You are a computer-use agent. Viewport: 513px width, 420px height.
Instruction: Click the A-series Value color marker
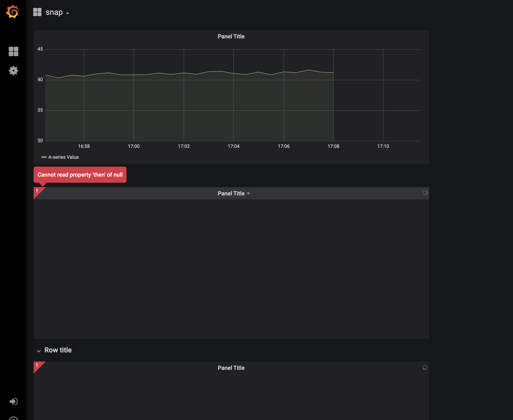(x=44, y=157)
